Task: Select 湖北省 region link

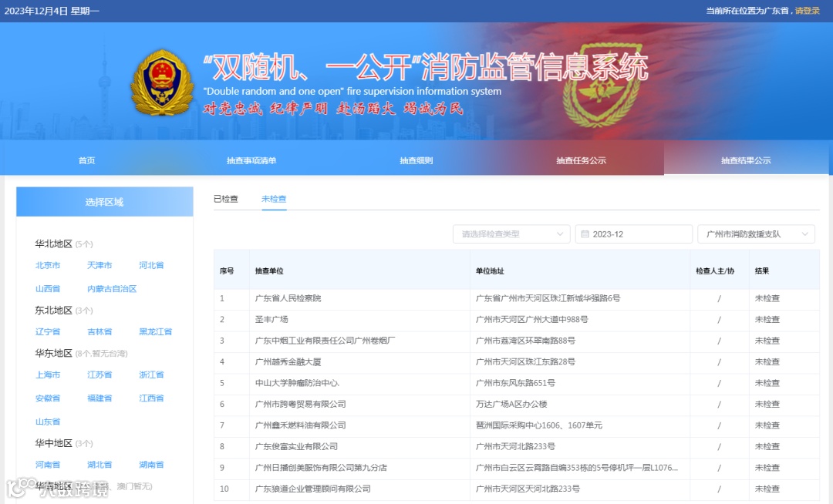Action: 99,465
